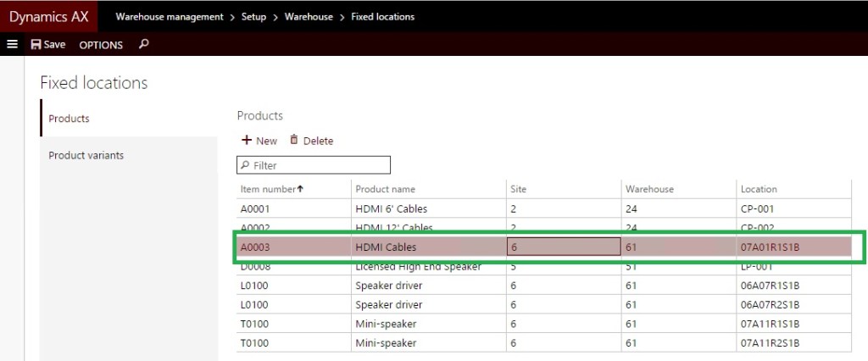Click the Location column header
The width and height of the screenshot is (868, 361).
pyautogui.click(x=758, y=189)
